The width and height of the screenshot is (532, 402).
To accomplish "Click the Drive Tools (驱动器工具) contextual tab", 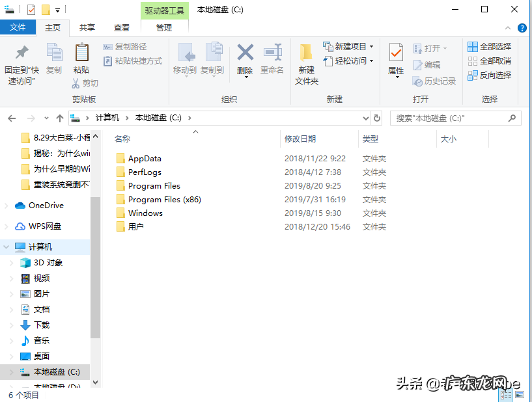I will click(164, 10).
